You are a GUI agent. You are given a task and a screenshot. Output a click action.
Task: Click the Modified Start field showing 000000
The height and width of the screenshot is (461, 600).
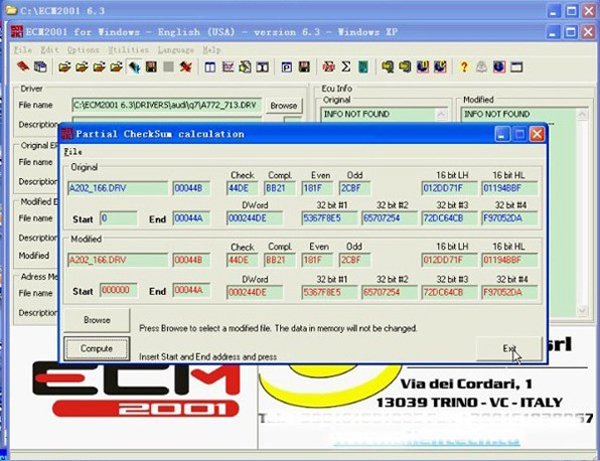[118, 290]
